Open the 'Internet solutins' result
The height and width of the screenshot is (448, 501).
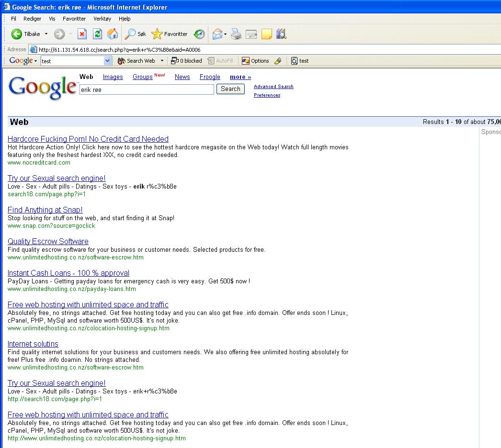click(33, 344)
